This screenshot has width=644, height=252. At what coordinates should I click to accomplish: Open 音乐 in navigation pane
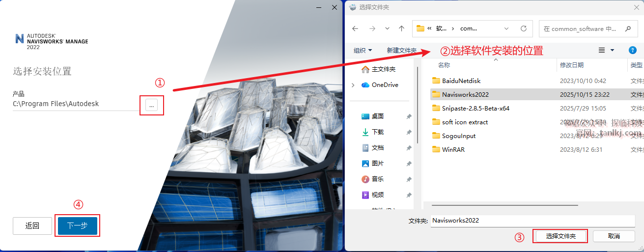(x=372, y=179)
